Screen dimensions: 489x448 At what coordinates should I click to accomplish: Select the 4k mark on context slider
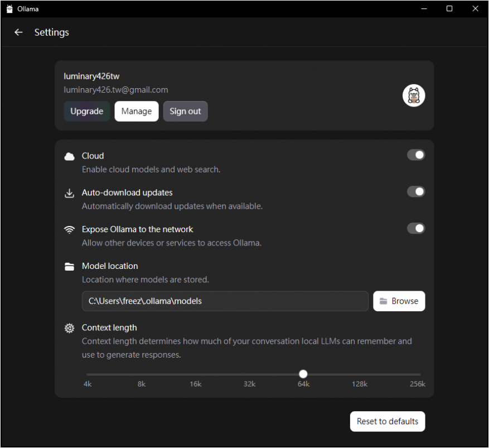88,374
